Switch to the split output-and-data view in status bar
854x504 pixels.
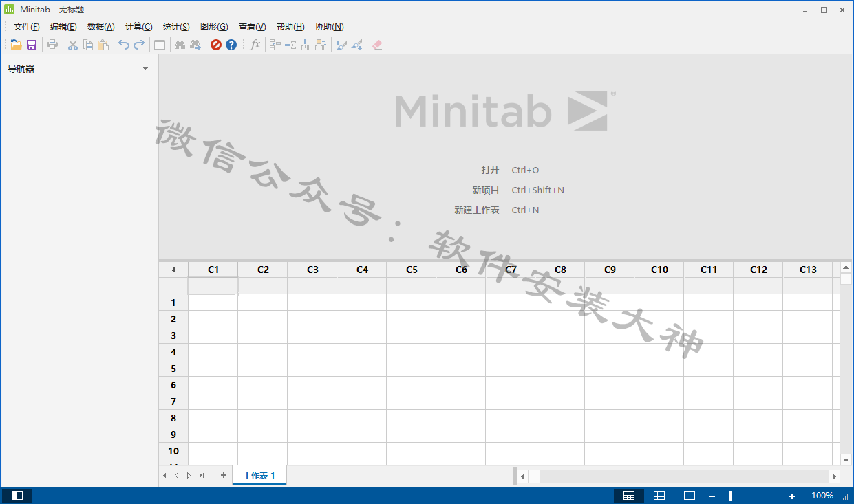pos(629,496)
